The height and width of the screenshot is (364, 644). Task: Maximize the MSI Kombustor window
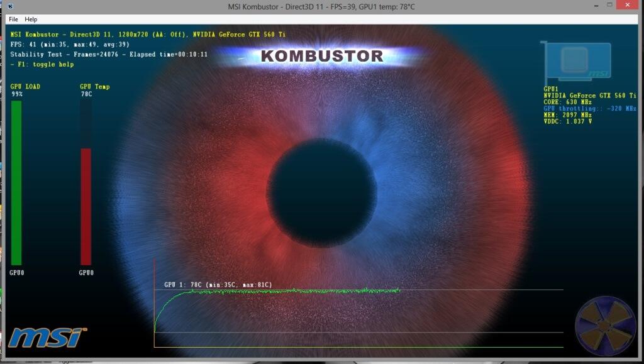[x=610, y=5]
